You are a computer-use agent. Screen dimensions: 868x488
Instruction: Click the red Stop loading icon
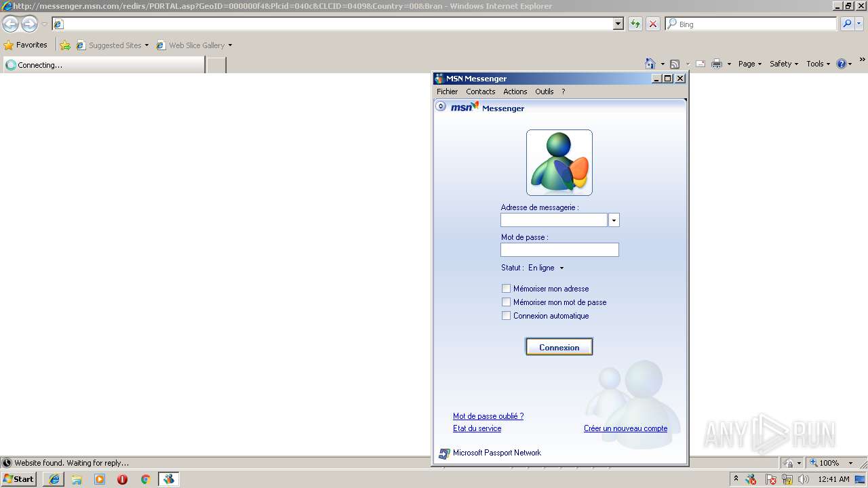[x=653, y=24]
